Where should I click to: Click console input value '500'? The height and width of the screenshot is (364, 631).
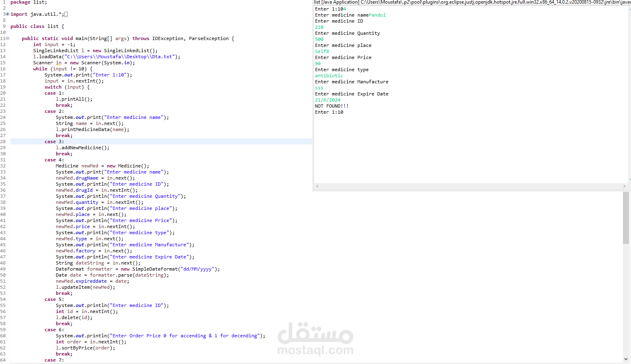pos(319,39)
